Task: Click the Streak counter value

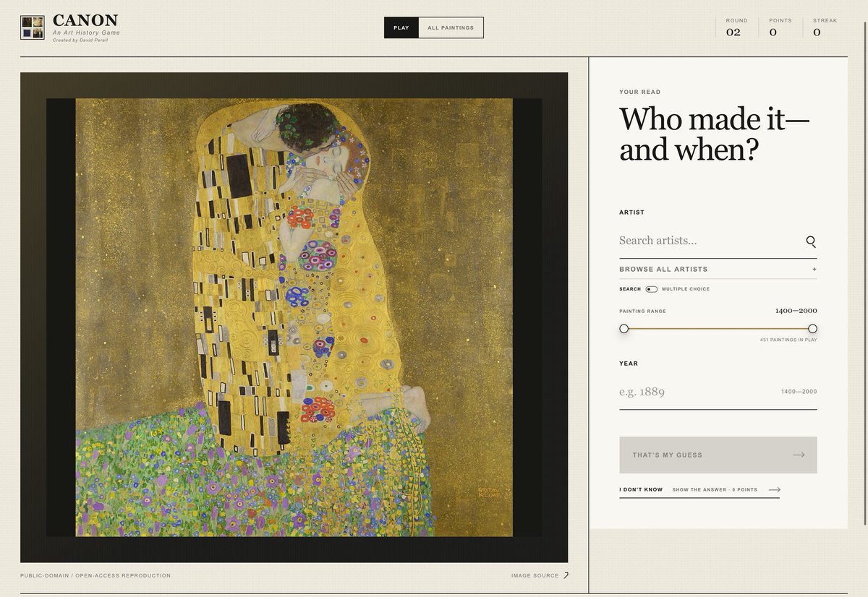Action: coord(817,32)
